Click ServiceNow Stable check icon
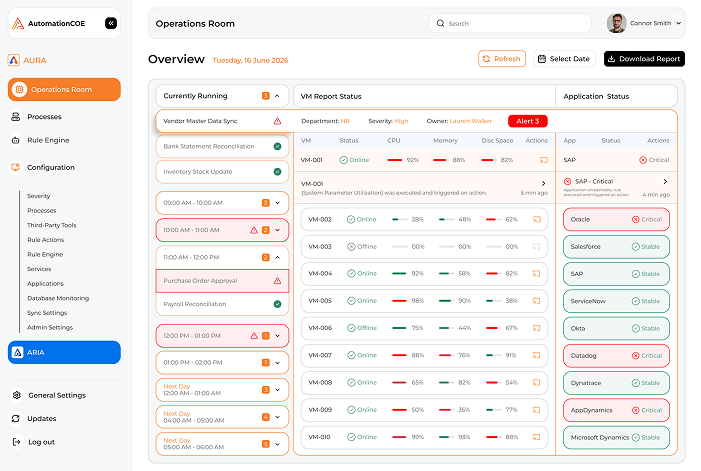 coord(636,301)
